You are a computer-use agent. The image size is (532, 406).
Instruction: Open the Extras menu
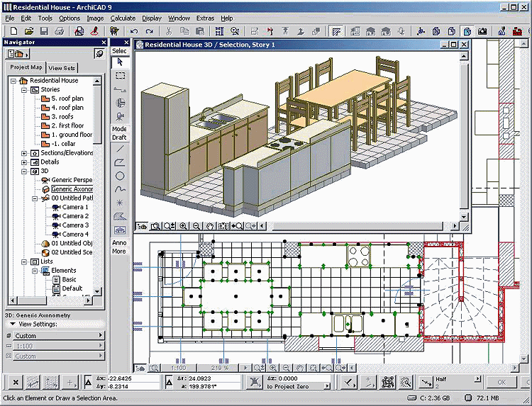pyautogui.click(x=205, y=18)
